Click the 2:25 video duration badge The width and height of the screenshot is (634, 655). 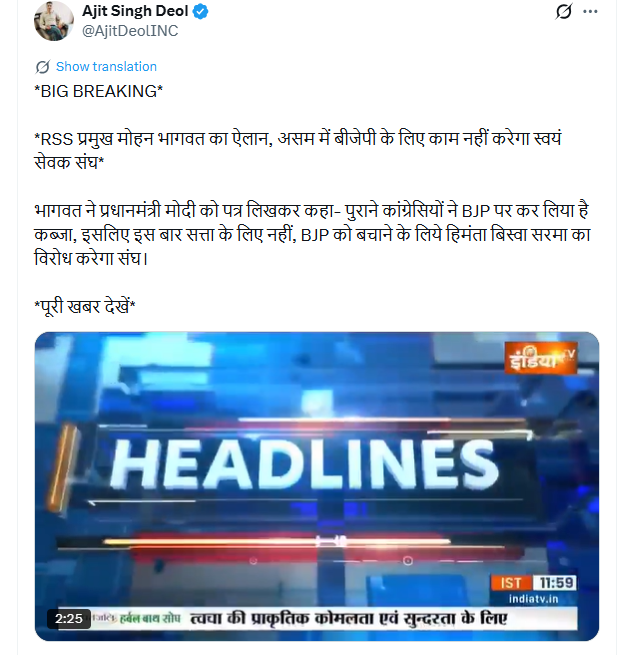pos(68,618)
